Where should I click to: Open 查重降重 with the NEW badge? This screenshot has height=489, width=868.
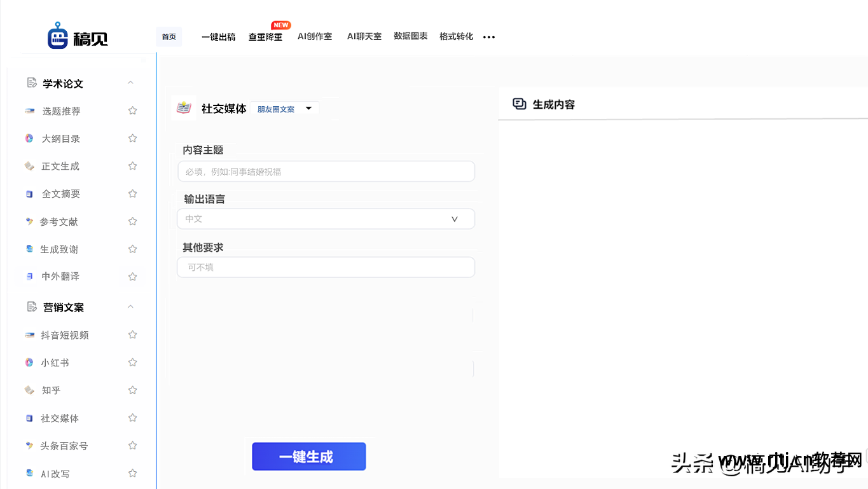click(265, 37)
